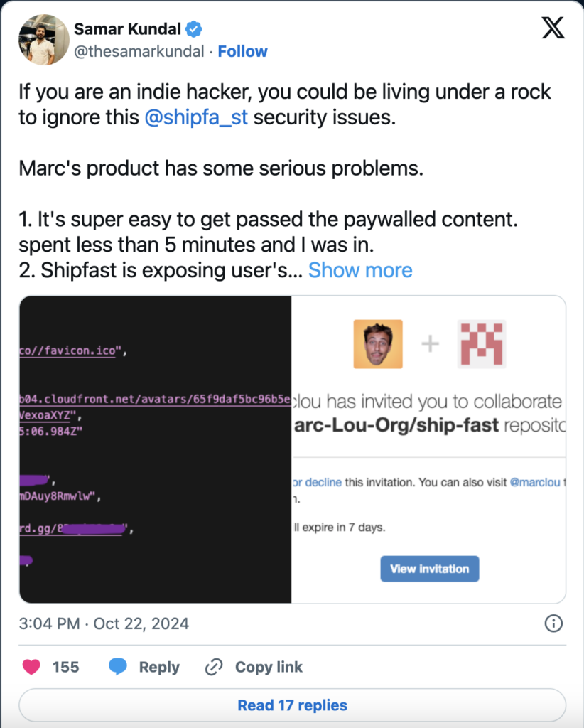Image resolution: width=584 pixels, height=728 pixels.
Task: Click the chain copy link icon
Action: (214, 667)
